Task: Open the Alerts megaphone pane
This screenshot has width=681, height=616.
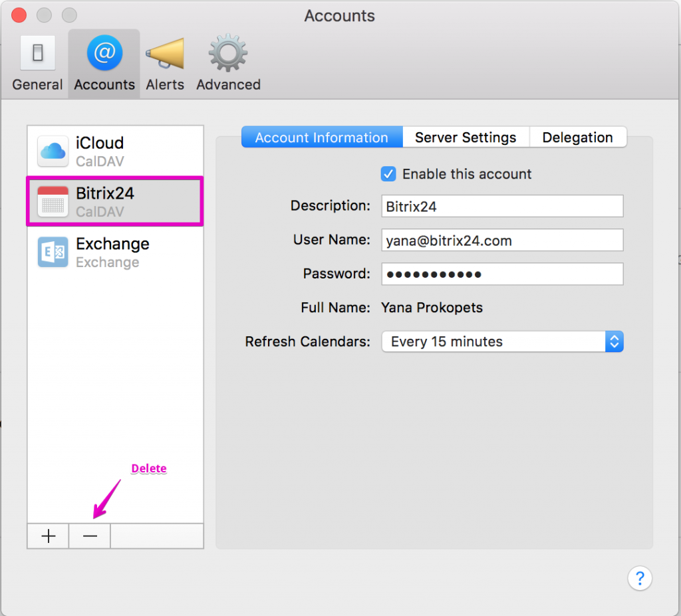Action: point(165,64)
